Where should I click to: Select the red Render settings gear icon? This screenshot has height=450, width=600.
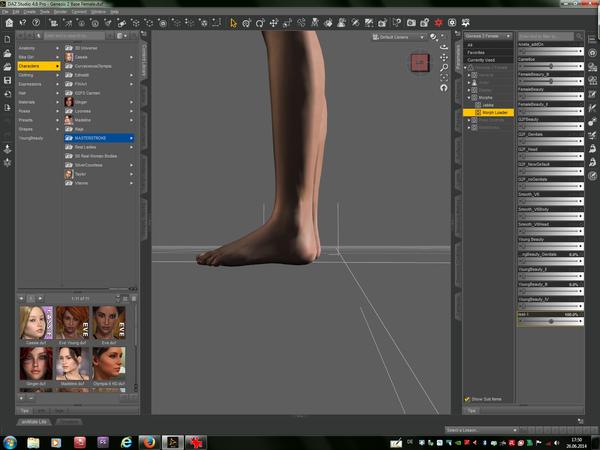pyautogui.click(x=438, y=22)
